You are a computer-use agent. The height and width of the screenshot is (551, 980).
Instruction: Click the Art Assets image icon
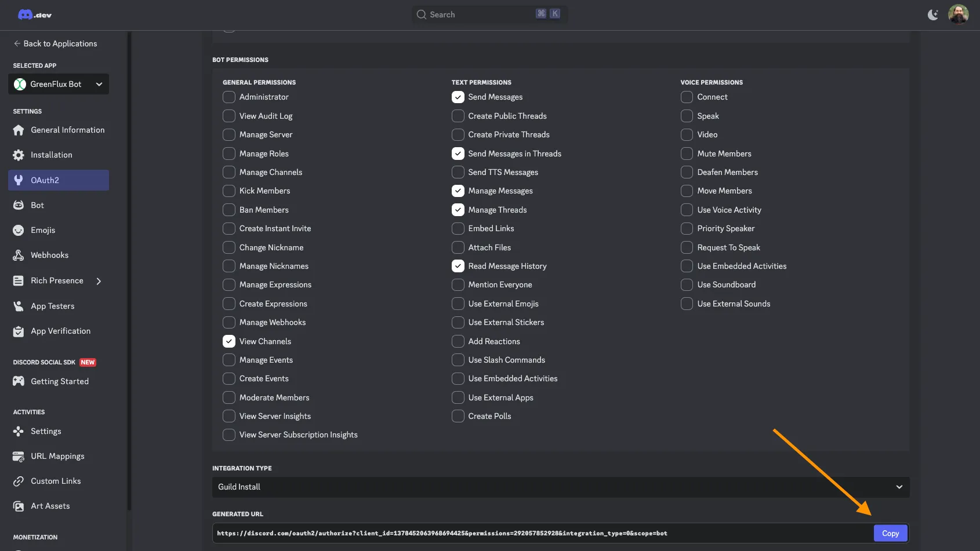[x=19, y=506]
